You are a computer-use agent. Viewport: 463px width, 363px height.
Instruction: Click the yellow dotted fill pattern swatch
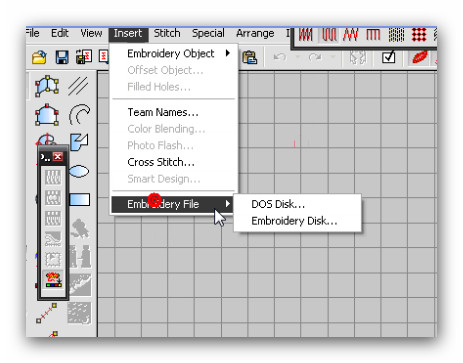pyautogui.click(x=396, y=35)
